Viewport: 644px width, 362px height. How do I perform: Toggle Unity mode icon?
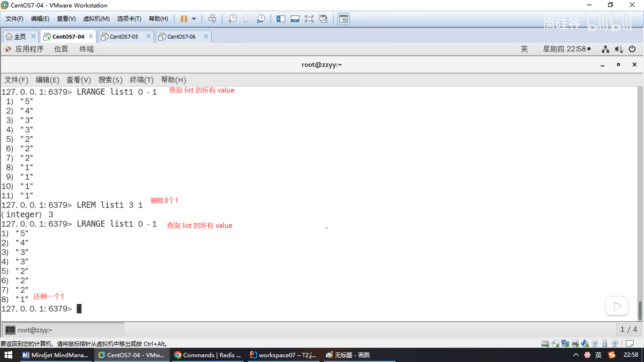[x=323, y=19]
